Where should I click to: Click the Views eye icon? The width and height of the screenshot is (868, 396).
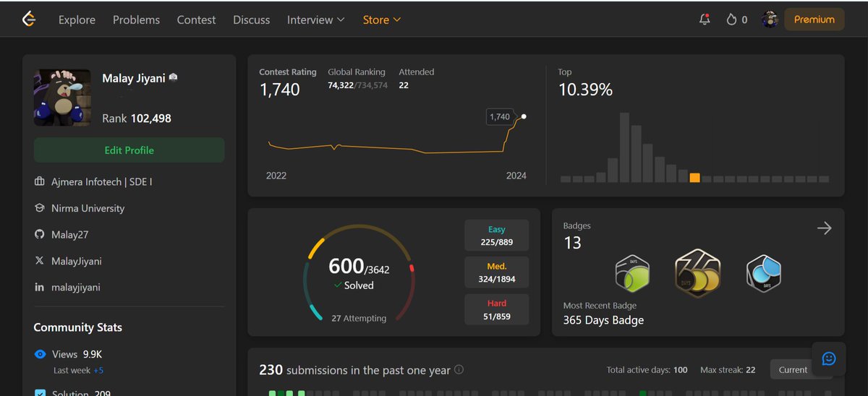41,354
